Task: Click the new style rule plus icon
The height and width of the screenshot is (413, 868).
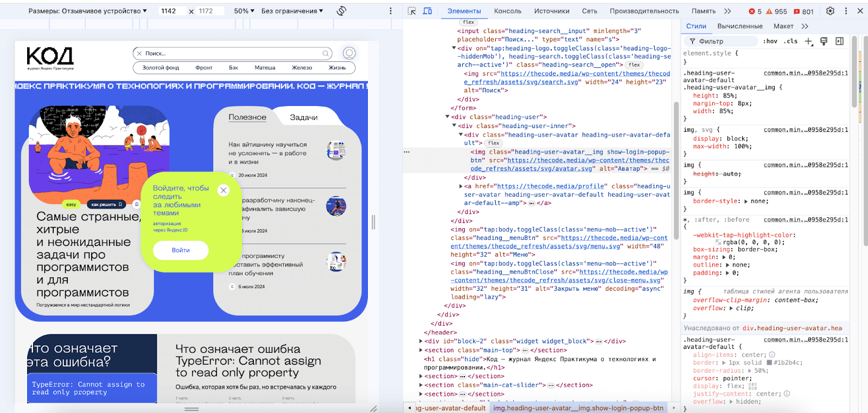Action: (x=808, y=41)
